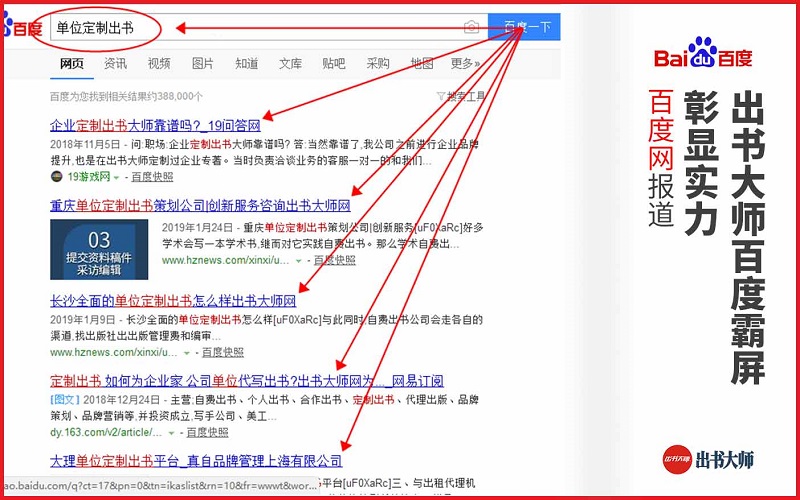
Task: Open the 企业定制出书大师靠谱吗 result link
Action: (x=155, y=127)
